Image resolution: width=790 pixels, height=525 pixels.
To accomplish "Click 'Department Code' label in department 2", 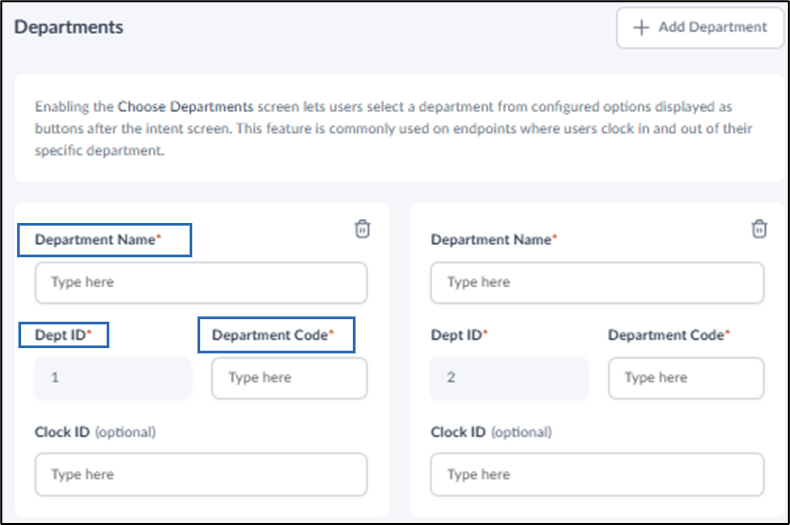I will pos(669,335).
